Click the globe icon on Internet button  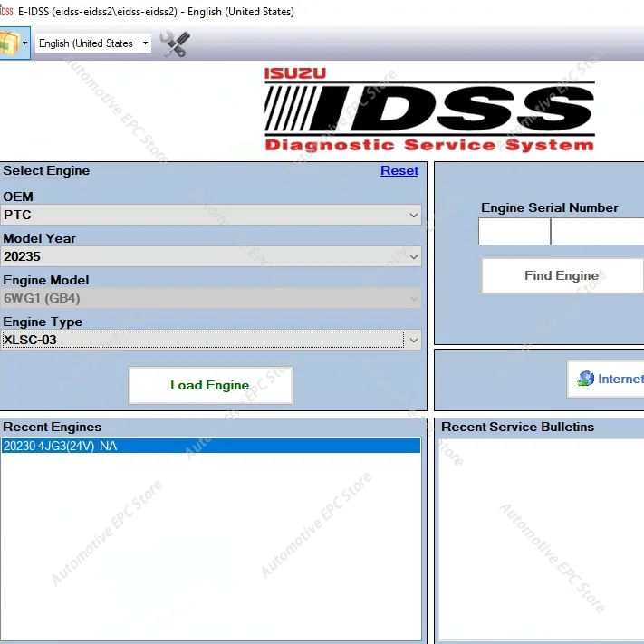(586, 379)
